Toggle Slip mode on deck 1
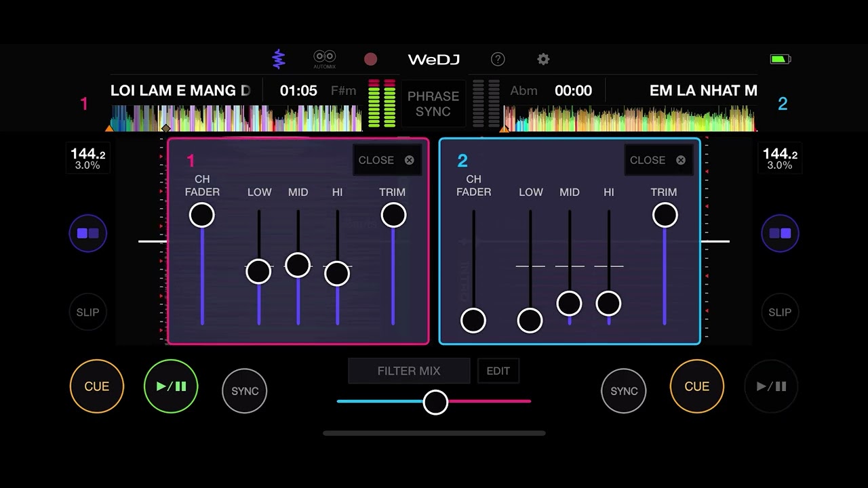The height and width of the screenshot is (488, 868). (x=87, y=312)
